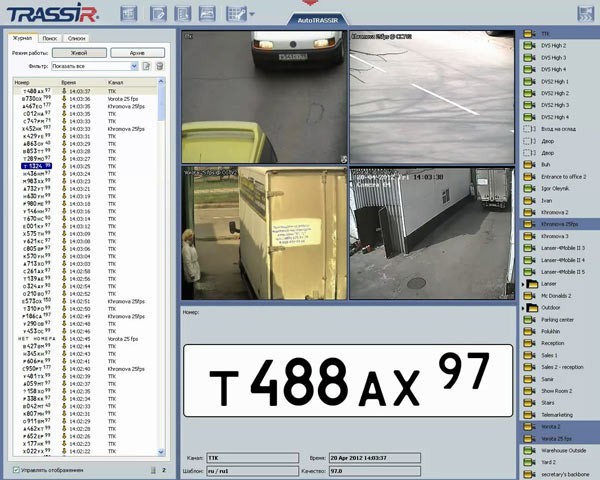Expand the Lanser folder in the camera tree
Screen dimensions: 600x480
click(x=522, y=284)
